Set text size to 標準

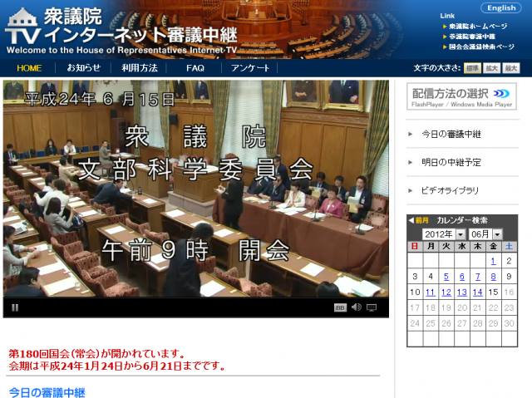471,68
